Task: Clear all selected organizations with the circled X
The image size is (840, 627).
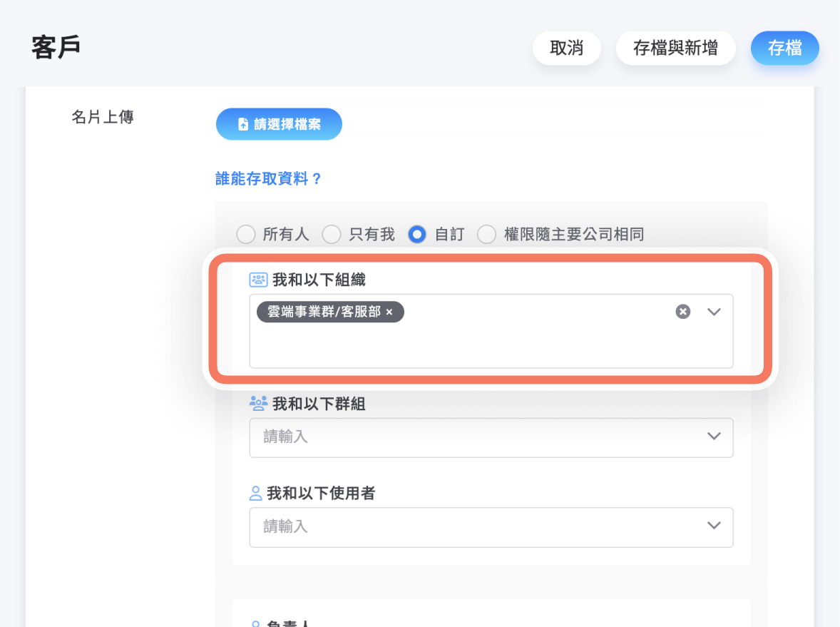Action: tap(683, 312)
